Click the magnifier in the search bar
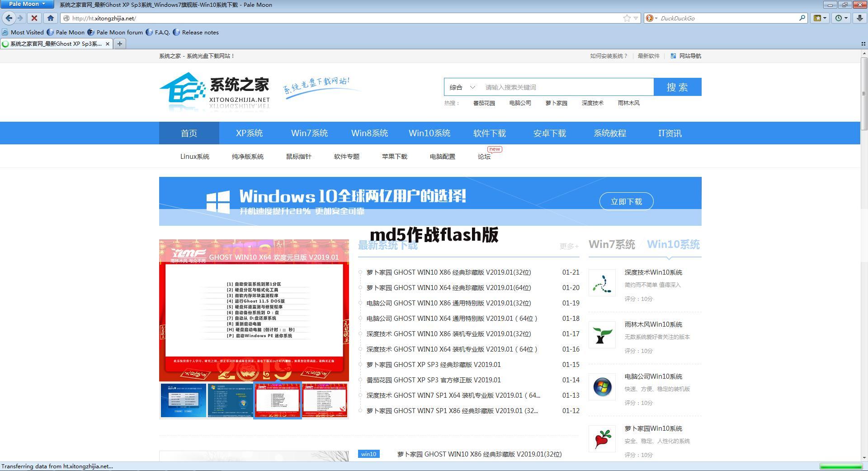Image resolution: width=868 pixels, height=471 pixels. [x=802, y=18]
